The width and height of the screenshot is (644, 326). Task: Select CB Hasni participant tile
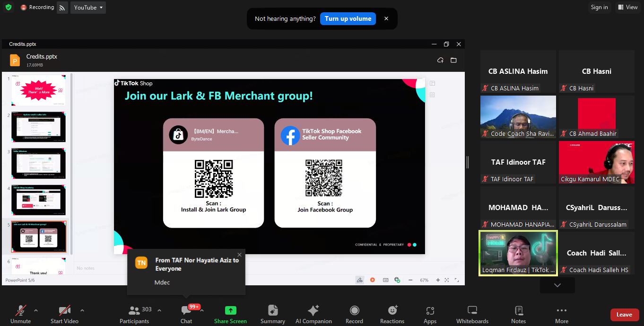pos(597,71)
